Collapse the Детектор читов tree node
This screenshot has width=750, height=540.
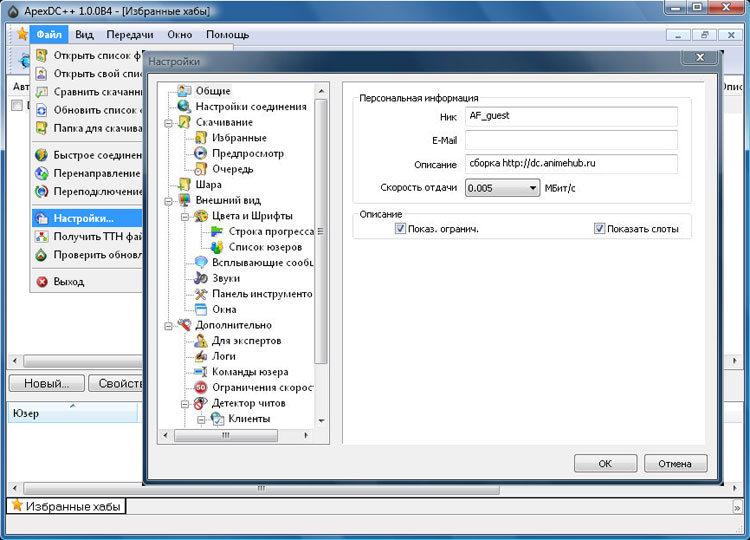point(185,404)
